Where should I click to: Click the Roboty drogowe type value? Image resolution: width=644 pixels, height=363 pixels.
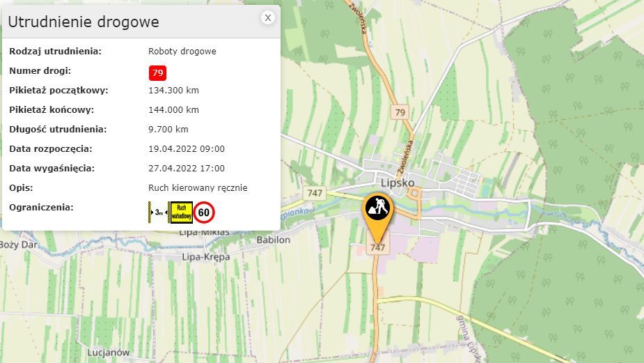182,52
